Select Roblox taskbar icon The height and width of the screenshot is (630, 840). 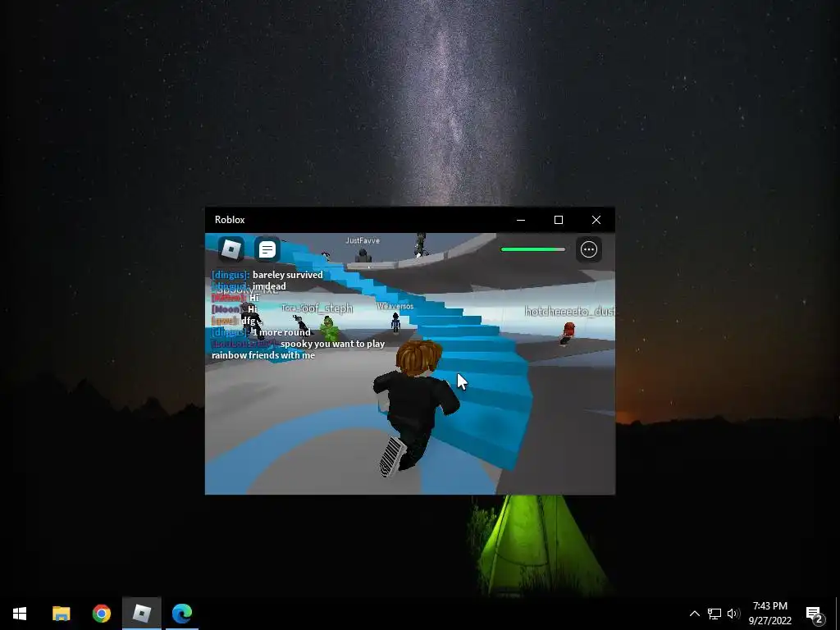(x=141, y=614)
